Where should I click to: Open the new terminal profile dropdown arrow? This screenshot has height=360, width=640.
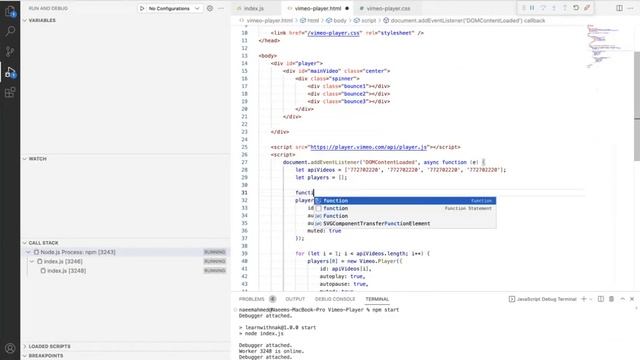(591, 299)
